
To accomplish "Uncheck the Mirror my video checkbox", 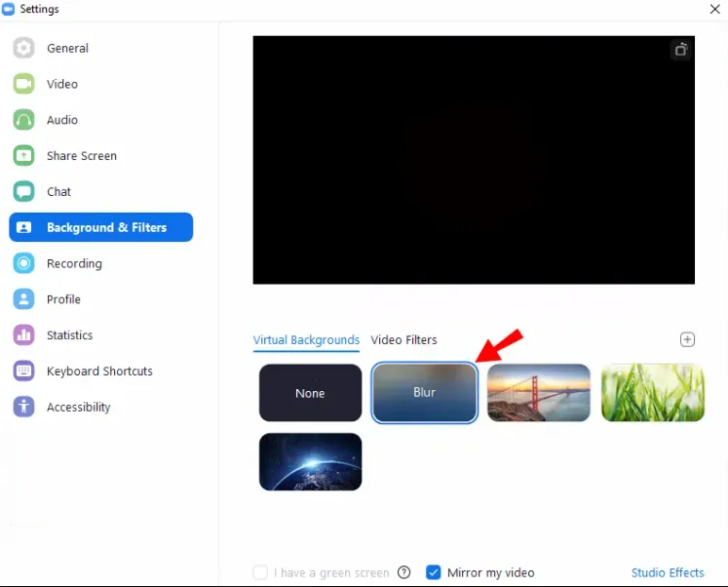I will click(x=433, y=572).
